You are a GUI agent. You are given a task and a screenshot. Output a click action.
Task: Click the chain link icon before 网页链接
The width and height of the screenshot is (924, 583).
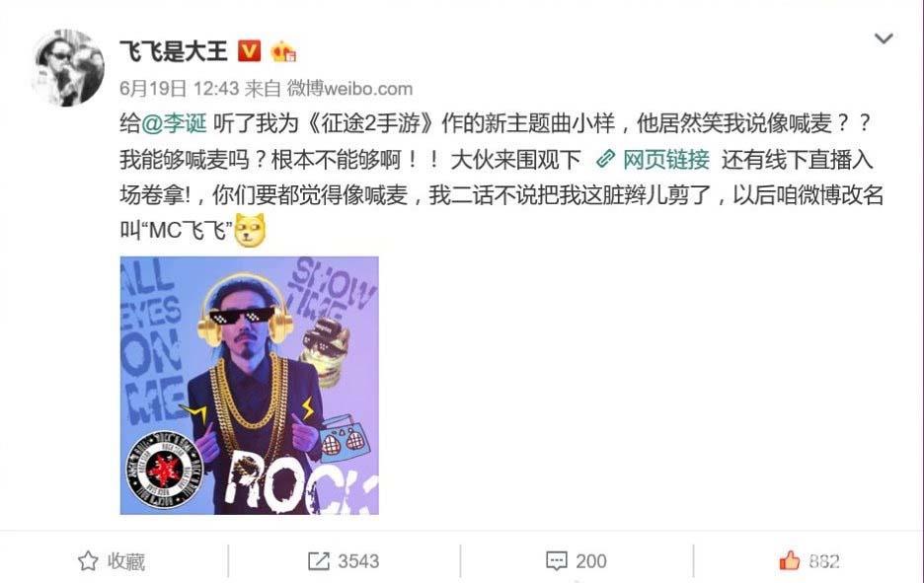click(x=606, y=159)
